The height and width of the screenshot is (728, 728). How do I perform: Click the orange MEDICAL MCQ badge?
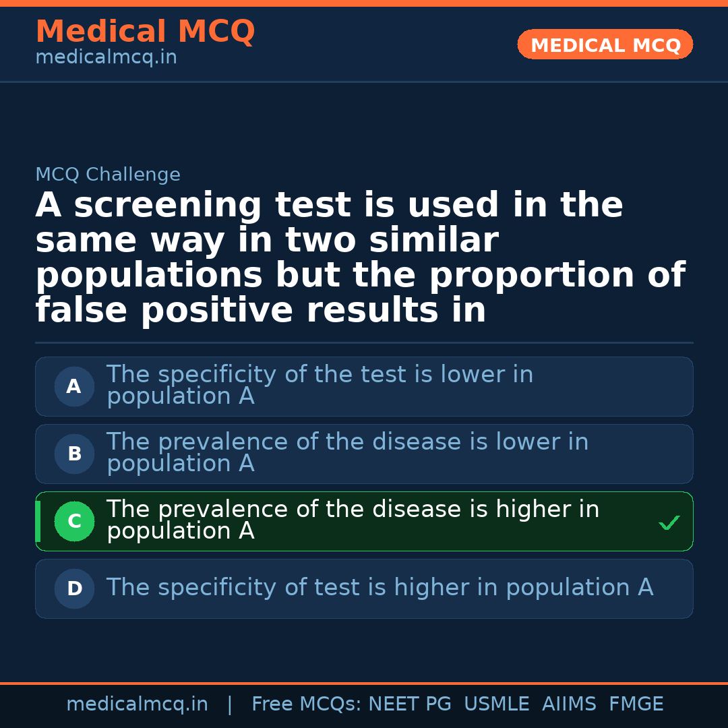605,44
